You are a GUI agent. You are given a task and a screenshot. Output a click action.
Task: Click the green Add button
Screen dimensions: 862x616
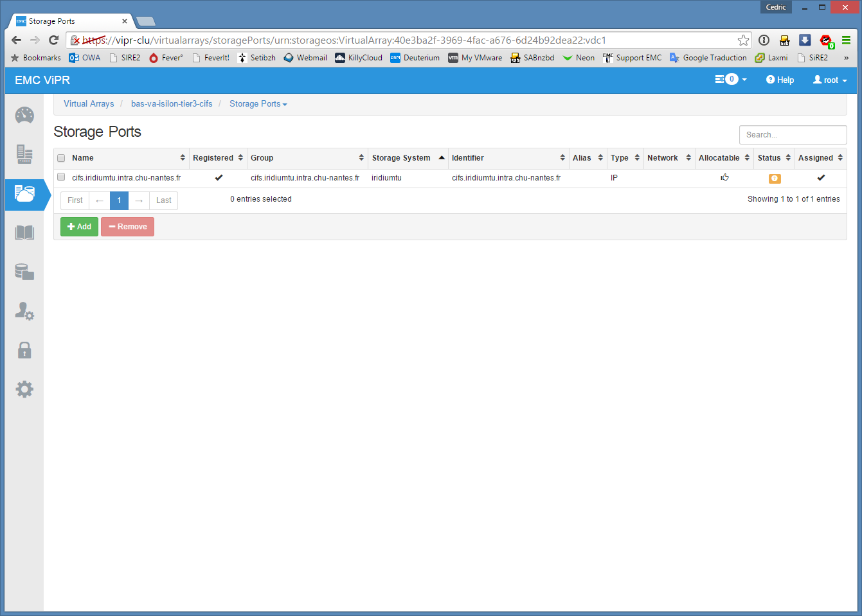tap(79, 227)
